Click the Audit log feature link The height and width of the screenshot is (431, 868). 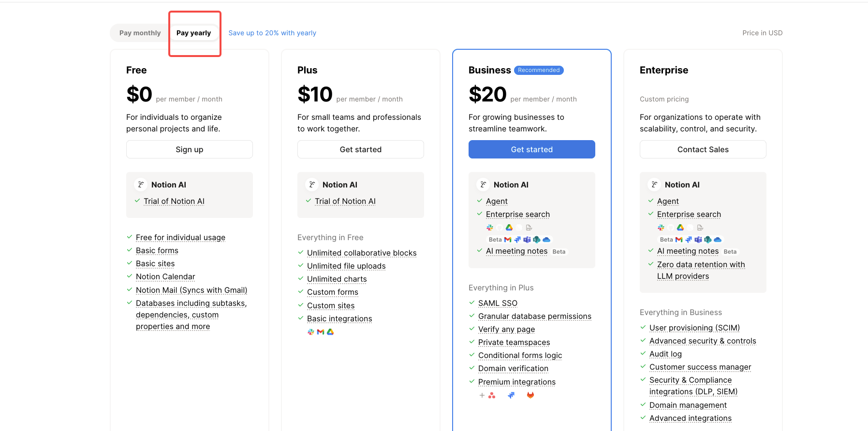[x=665, y=354]
